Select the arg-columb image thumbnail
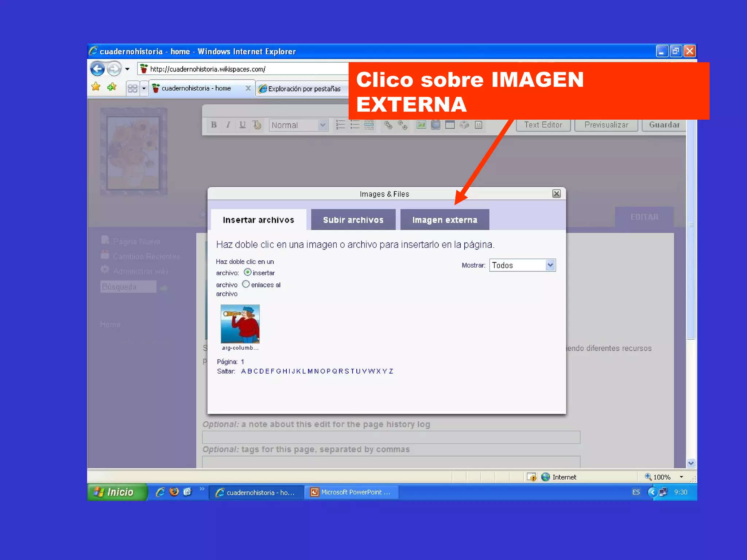 [x=240, y=324]
